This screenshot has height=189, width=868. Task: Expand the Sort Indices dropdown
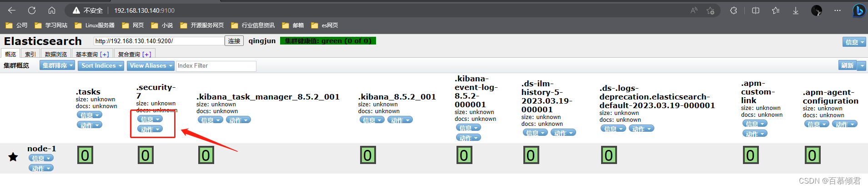[x=101, y=65]
